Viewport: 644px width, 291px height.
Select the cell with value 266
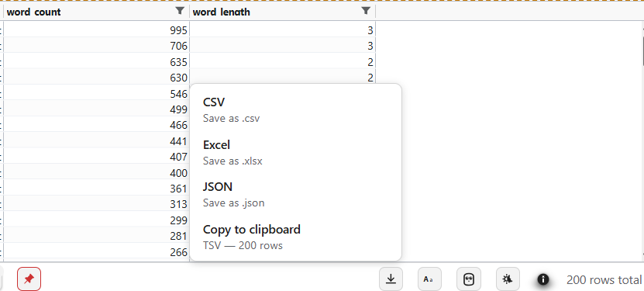click(97, 251)
